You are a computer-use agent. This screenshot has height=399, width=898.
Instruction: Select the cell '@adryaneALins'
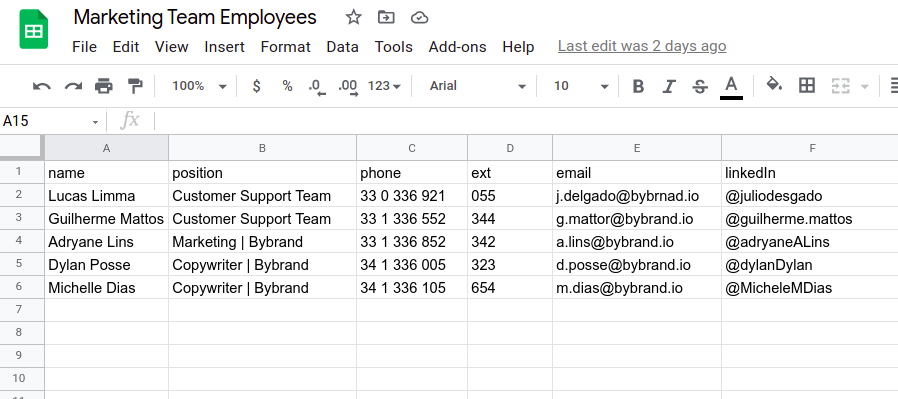(x=810, y=242)
